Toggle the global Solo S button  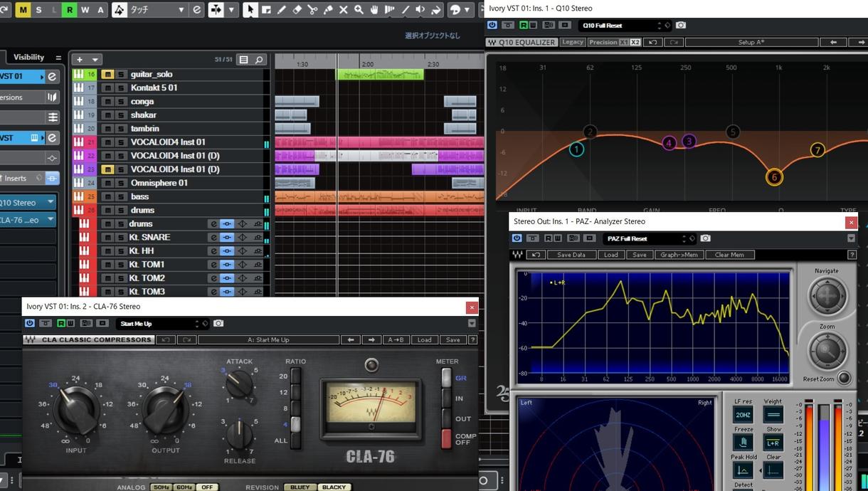38,10
